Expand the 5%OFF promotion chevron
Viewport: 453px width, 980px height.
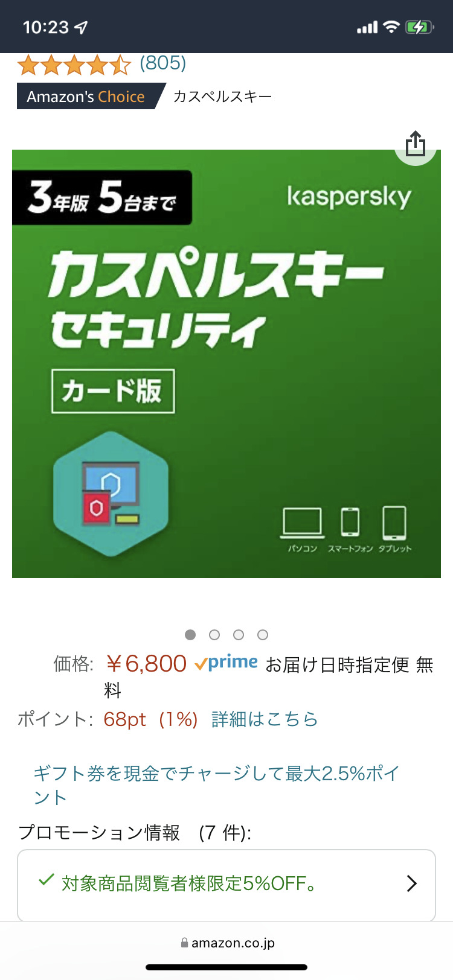(412, 883)
